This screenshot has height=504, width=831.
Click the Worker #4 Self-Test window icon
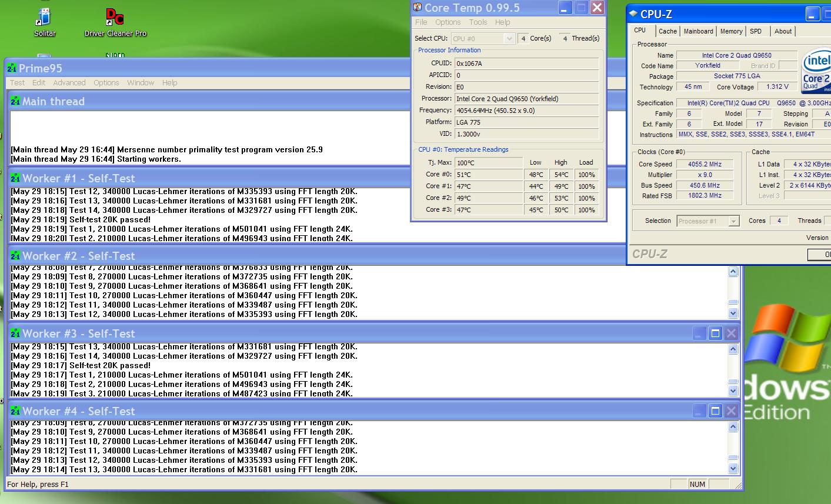(15, 411)
